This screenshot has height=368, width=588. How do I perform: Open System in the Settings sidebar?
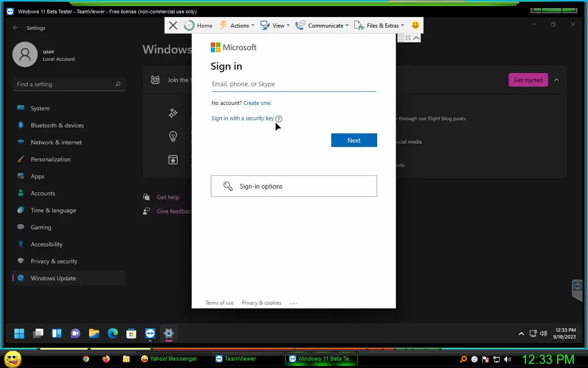click(x=69, y=108)
